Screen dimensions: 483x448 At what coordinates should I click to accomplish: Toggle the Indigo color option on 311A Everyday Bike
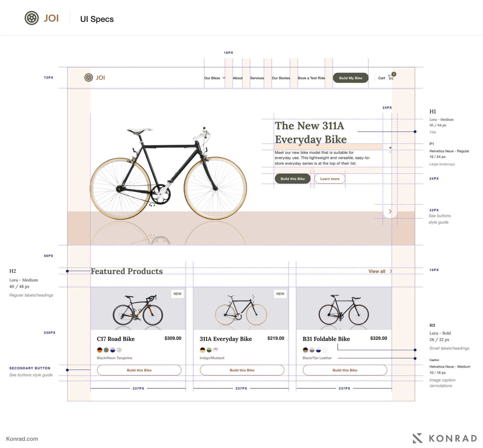[203, 350]
